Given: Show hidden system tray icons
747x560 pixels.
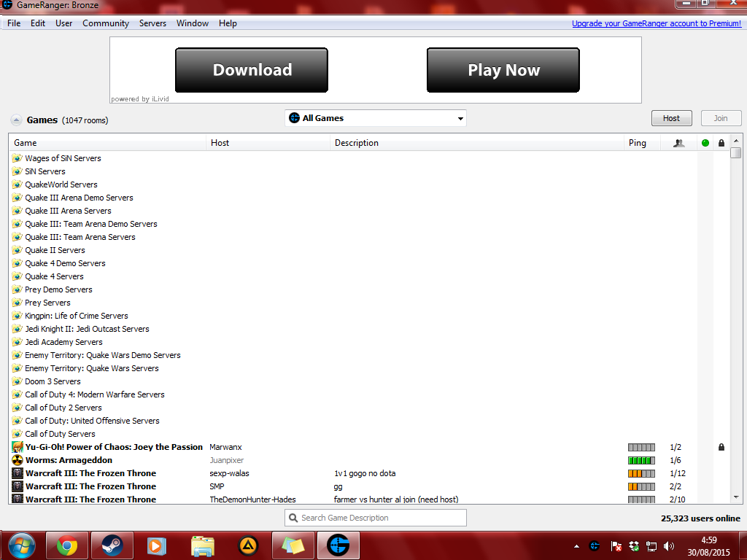Looking at the screenshot, I should [576, 546].
